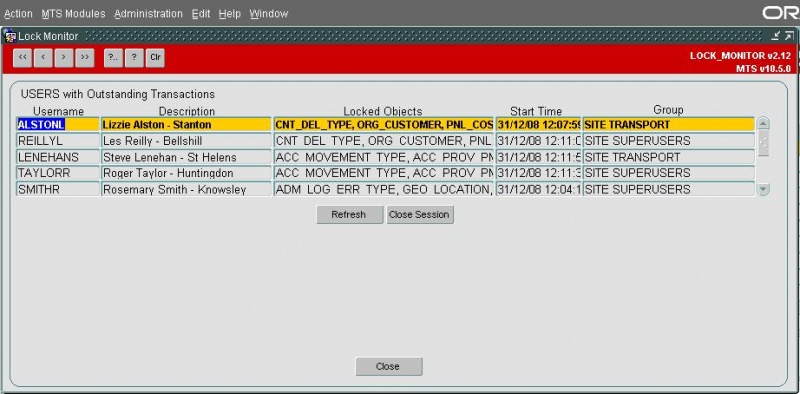Open the Administration menu
800x394 pixels.
148,14
